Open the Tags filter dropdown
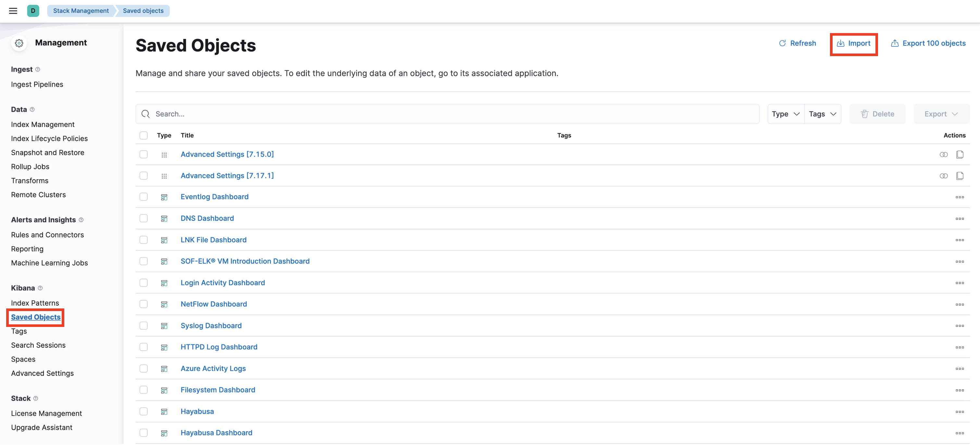Screen dimensions: 980x445 (823, 114)
